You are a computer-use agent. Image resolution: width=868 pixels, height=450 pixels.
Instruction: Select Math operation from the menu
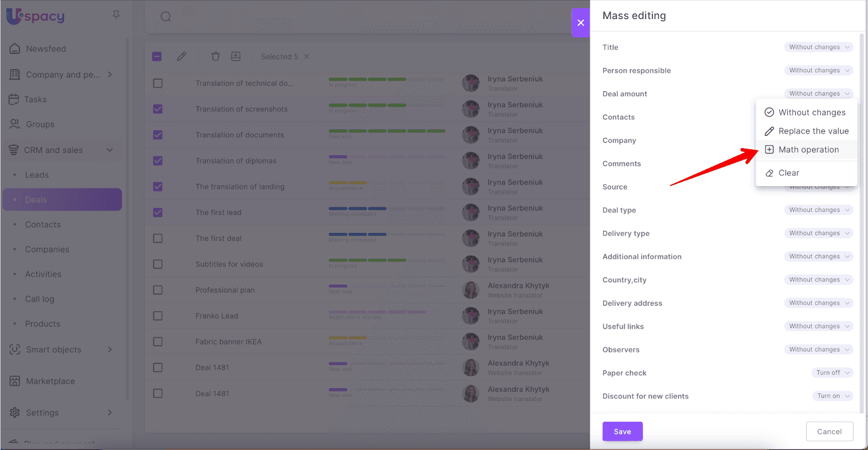click(x=808, y=150)
